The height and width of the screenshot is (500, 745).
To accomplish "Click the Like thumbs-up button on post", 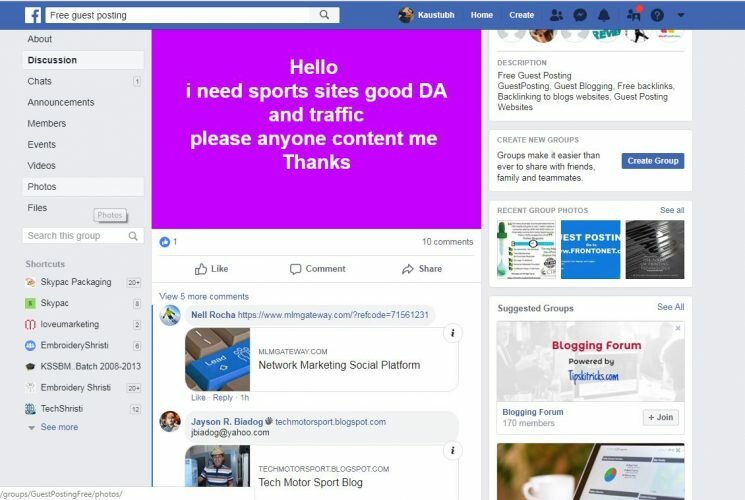I will pyautogui.click(x=211, y=269).
